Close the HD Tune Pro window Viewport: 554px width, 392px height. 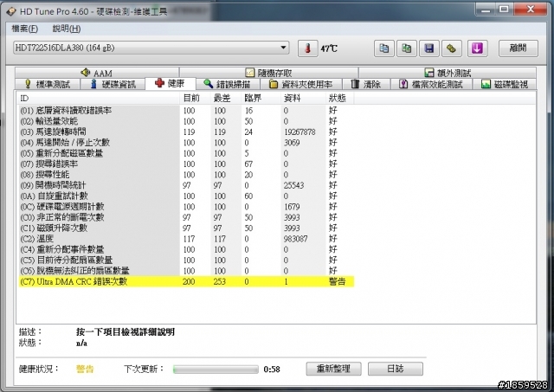[x=530, y=9]
